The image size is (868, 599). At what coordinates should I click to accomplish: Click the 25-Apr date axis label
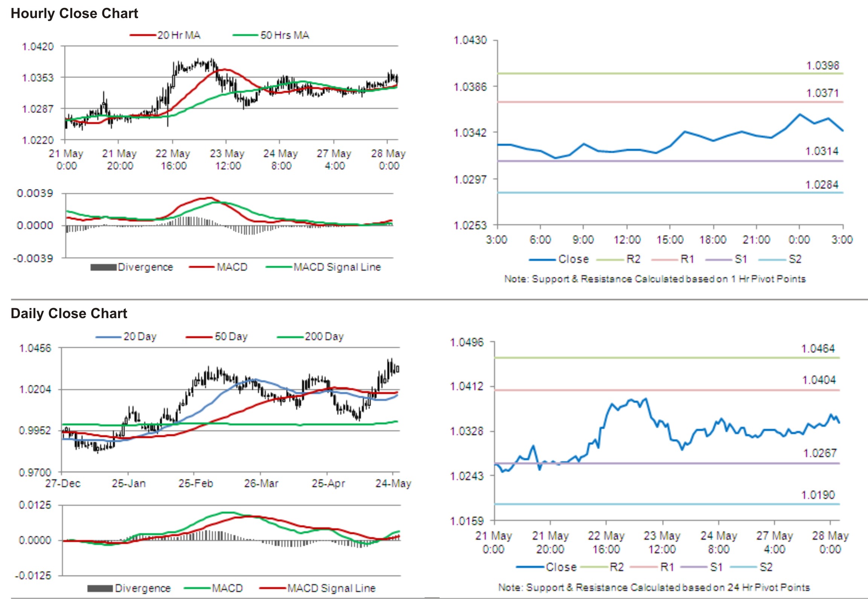[x=328, y=483]
